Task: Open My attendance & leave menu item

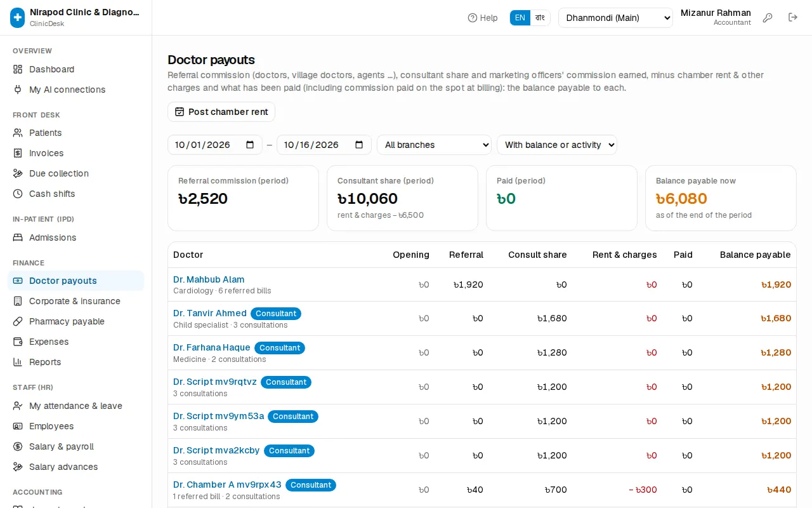Action: point(76,406)
